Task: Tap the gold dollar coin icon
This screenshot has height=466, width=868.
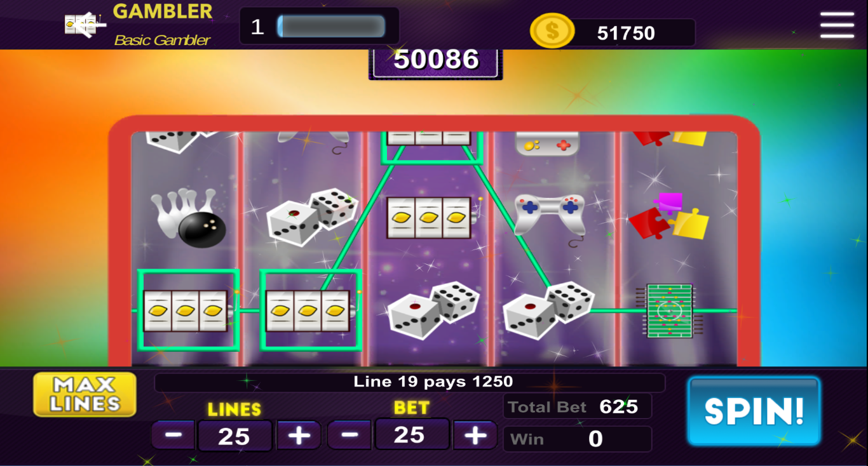Action: click(552, 30)
